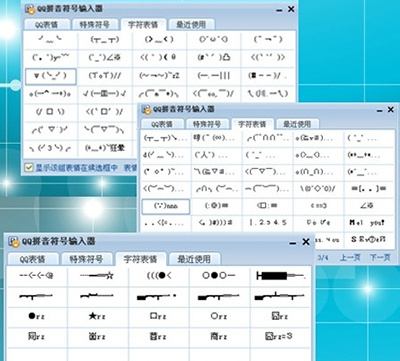Screen dimensions: 400x361
Task: Choose the ○rz emoticon
Action: click(x=219, y=316)
